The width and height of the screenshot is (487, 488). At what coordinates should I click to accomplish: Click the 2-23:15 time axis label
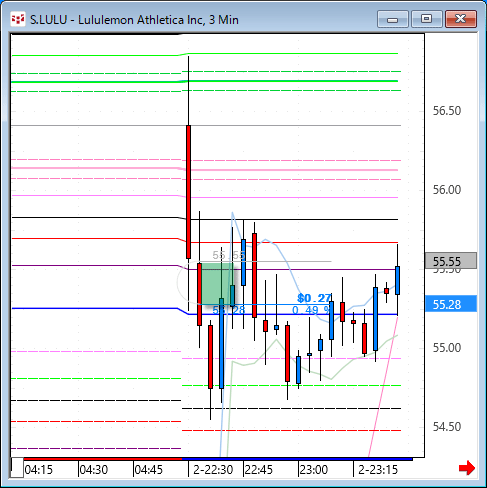(x=378, y=470)
